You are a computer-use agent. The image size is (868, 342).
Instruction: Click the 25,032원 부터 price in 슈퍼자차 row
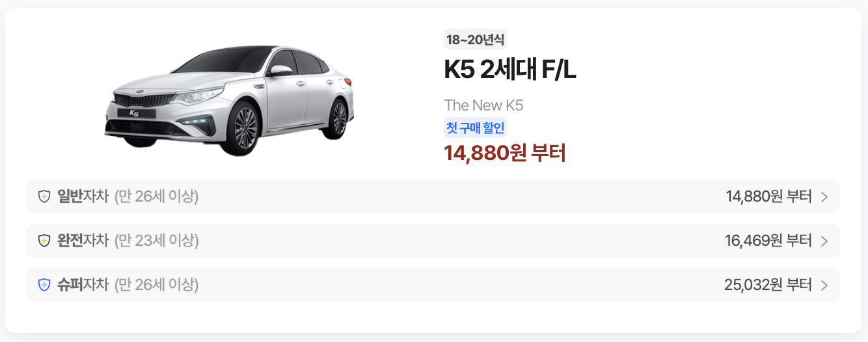(768, 285)
